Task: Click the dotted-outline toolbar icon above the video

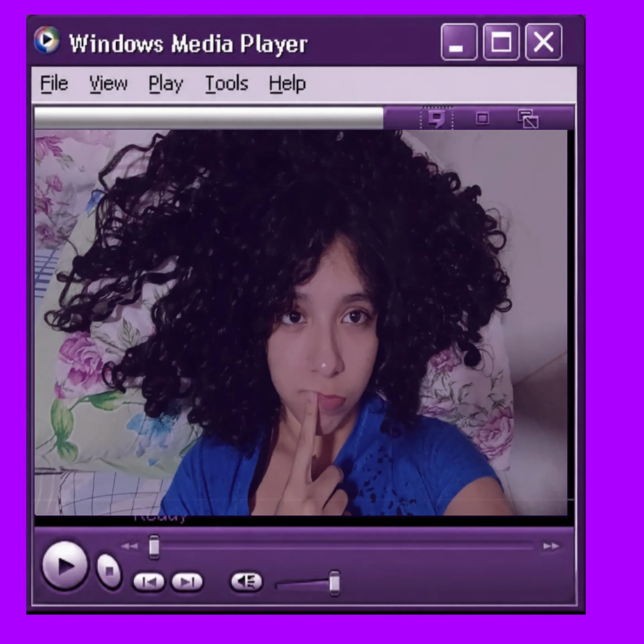Action: click(437, 118)
